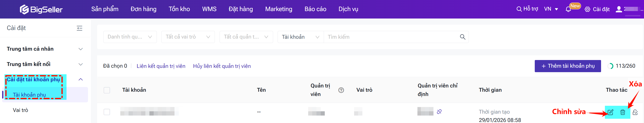Click the delete (Xóa) trash icon

623,112
